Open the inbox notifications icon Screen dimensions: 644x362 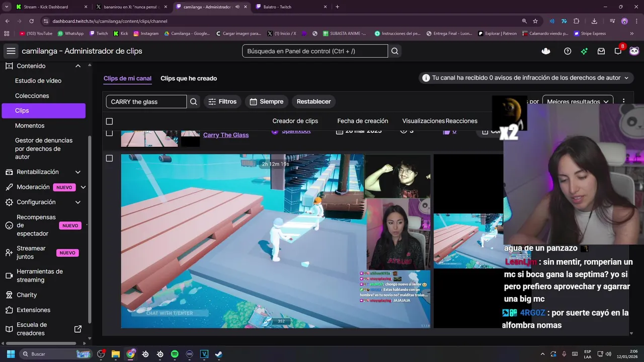tap(601, 51)
